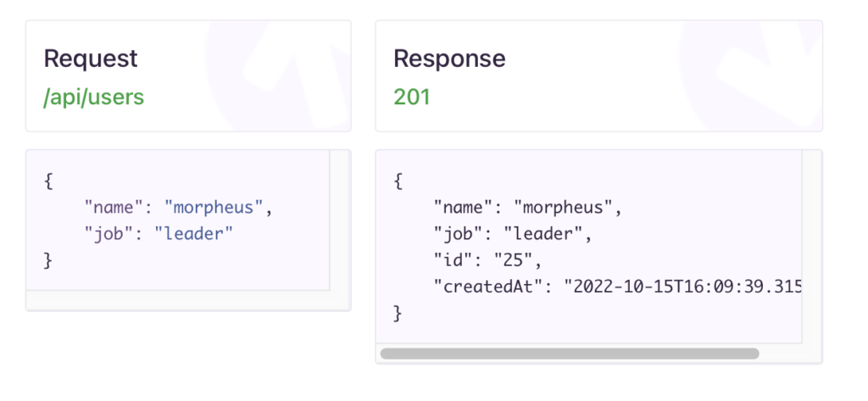Image resolution: width=868 pixels, height=401 pixels.
Task: Click the watermark logo in Response card
Action: point(751,75)
